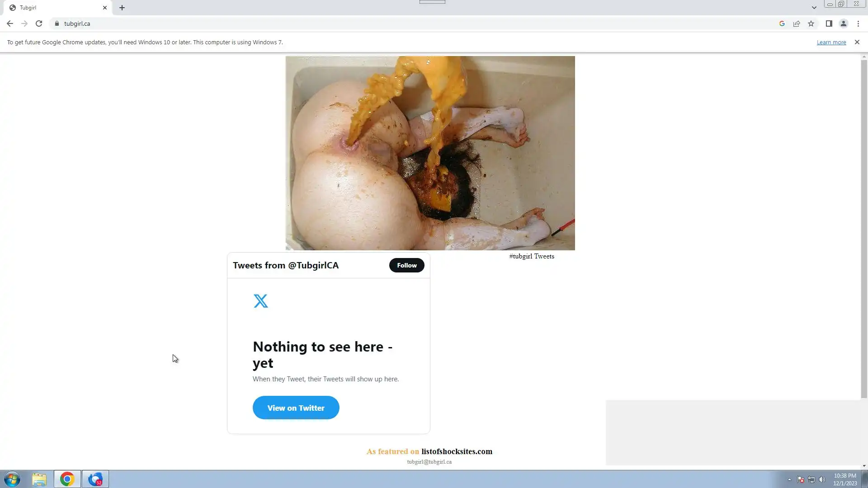Show hidden system tray icons arrow

pyautogui.click(x=789, y=479)
